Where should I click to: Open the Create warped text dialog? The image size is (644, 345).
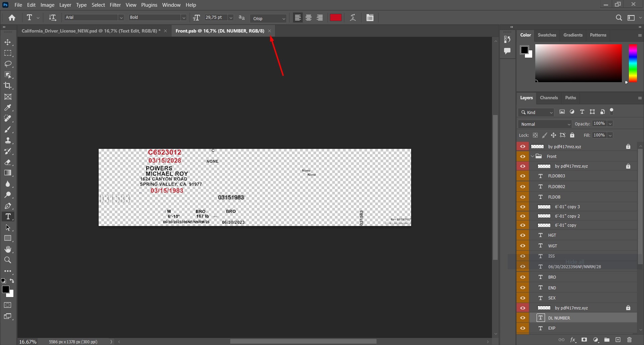click(x=352, y=17)
